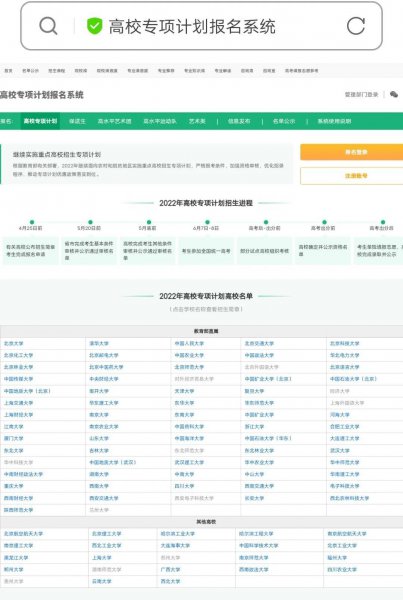Switch to the 保送生 tab
403x600 pixels.
click(x=77, y=121)
